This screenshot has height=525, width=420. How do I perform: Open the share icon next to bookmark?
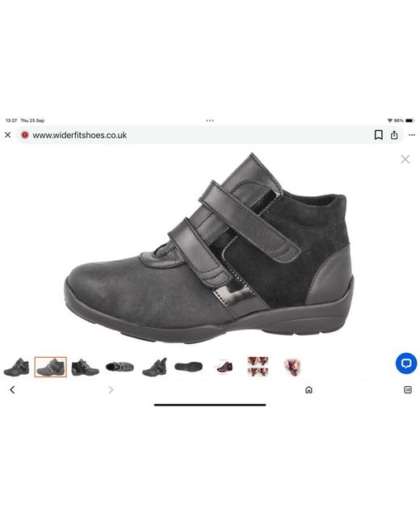point(394,135)
